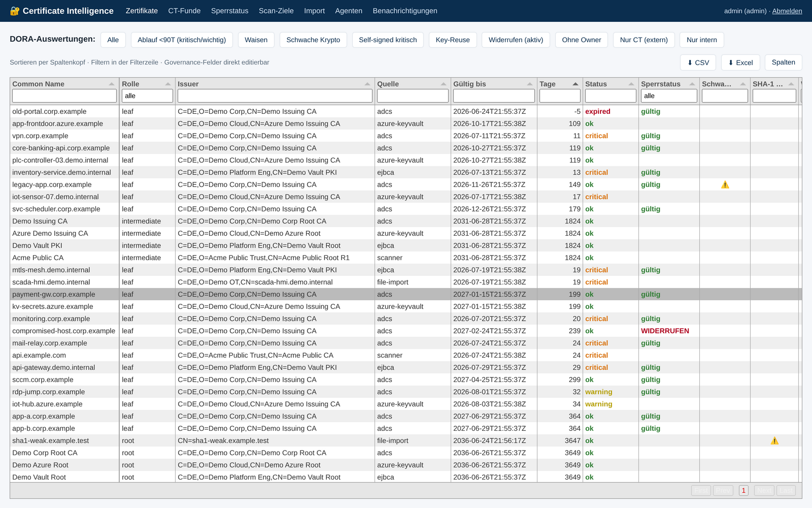Toggle the active sort arrow on Tage column
The height and width of the screenshot is (508, 812).
(x=576, y=84)
